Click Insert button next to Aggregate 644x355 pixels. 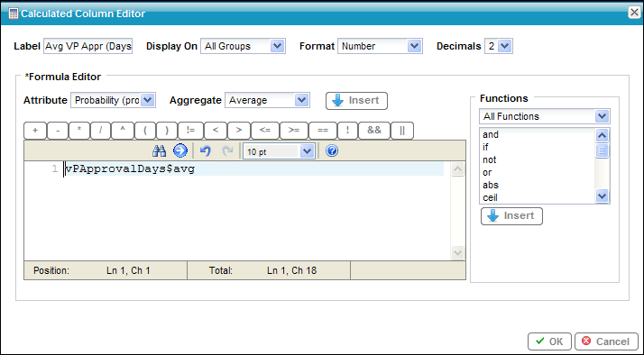(356, 101)
